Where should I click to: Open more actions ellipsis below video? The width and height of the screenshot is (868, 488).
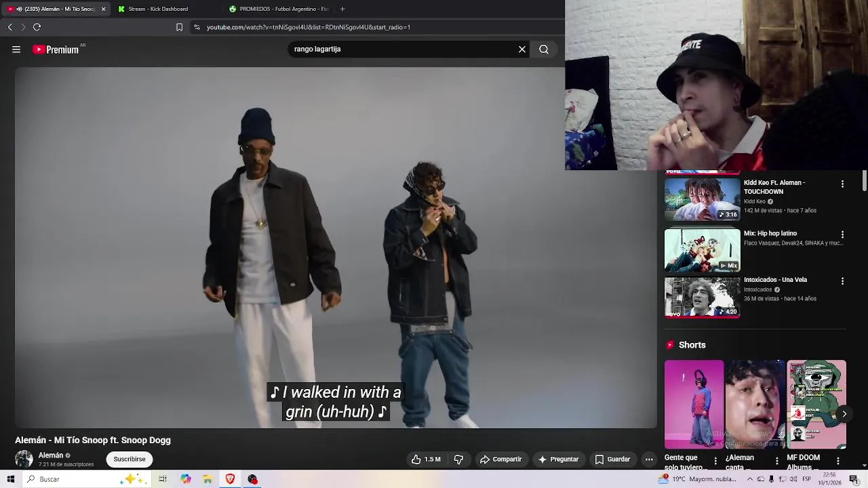649,460
